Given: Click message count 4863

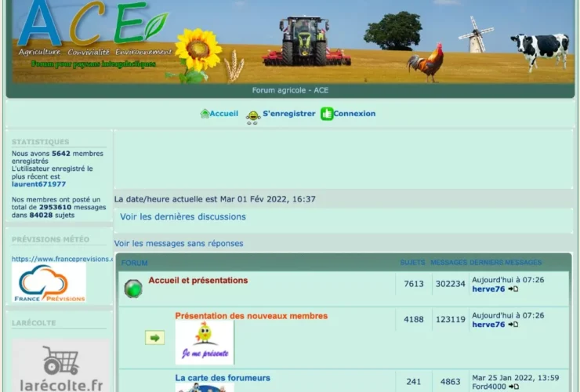Looking at the screenshot, I should 450,382.
